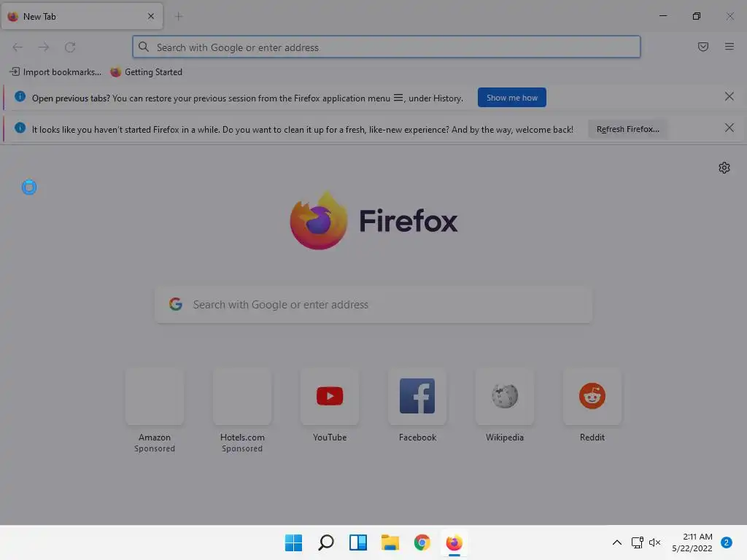Click the Refresh Firefox button
Screen dimensions: 747x560
coord(627,129)
